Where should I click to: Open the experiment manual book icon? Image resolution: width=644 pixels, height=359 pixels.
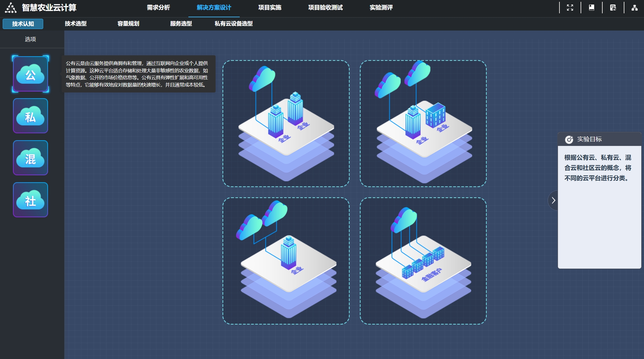tap(592, 7)
